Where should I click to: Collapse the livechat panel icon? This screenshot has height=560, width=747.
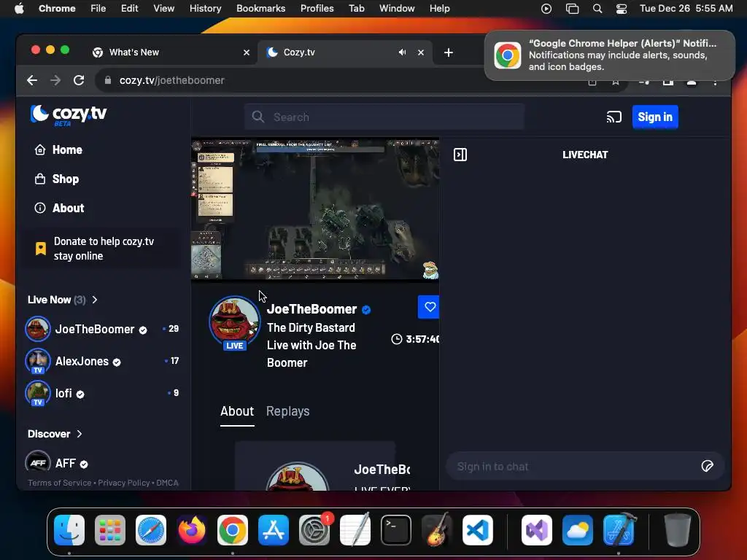(x=460, y=155)
